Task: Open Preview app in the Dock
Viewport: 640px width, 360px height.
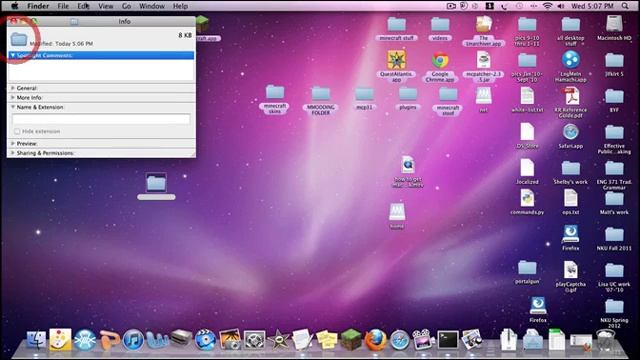Action: 472,340
